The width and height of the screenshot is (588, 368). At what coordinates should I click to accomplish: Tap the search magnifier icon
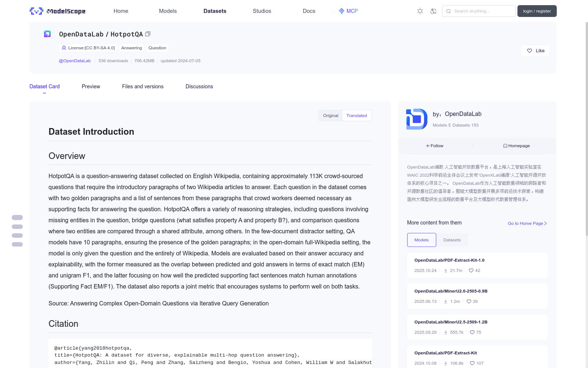click(448, 11)
